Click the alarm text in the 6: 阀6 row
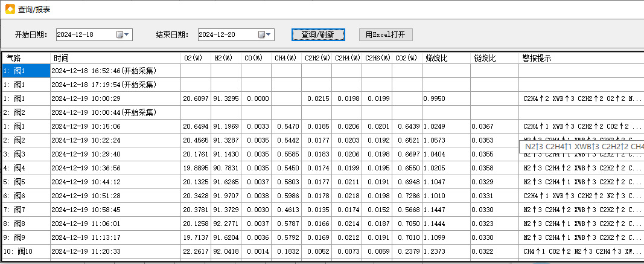Viewport: 644px width, 264px height. point(581,196)
